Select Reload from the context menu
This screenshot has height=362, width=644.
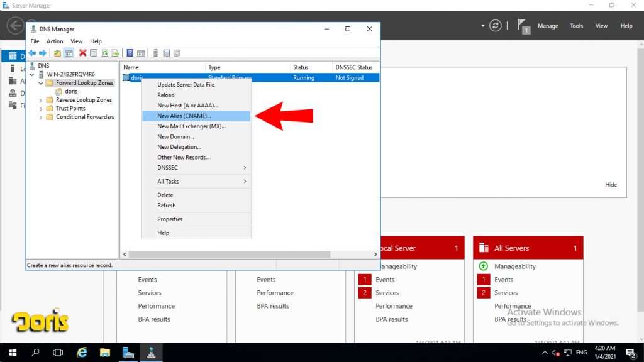tap(196, 96)
